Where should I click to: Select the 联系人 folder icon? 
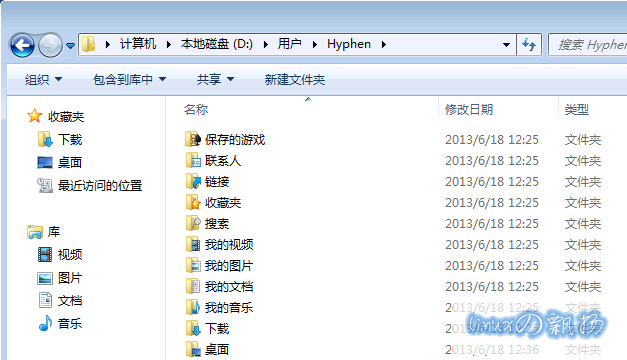point(193,160)
